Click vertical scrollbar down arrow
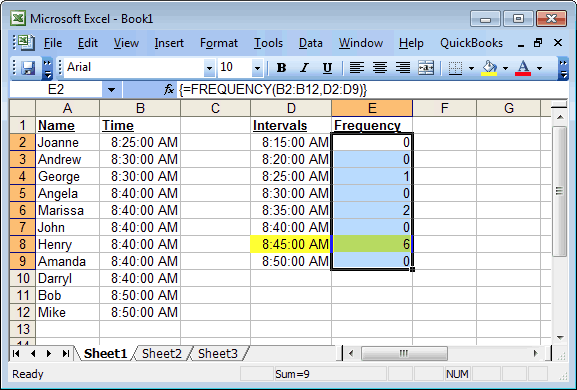 (x=560, y=337)
